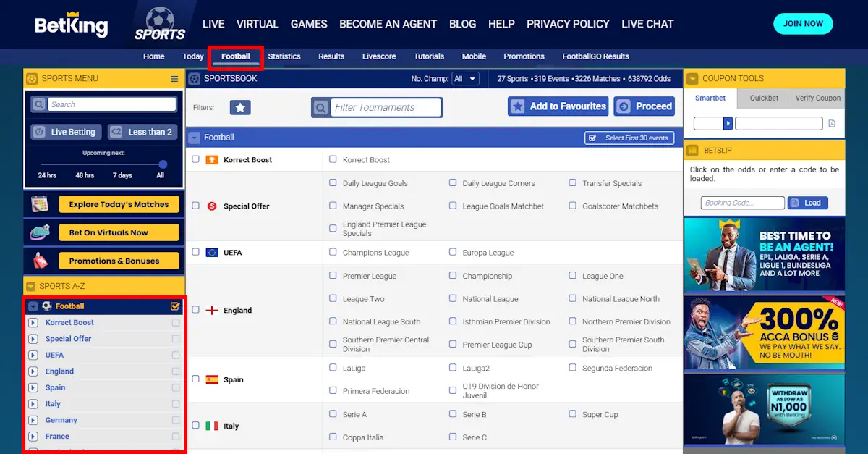Click the Proceed button
The width and height of the screenshot is (868, 454).
(644, 106)
